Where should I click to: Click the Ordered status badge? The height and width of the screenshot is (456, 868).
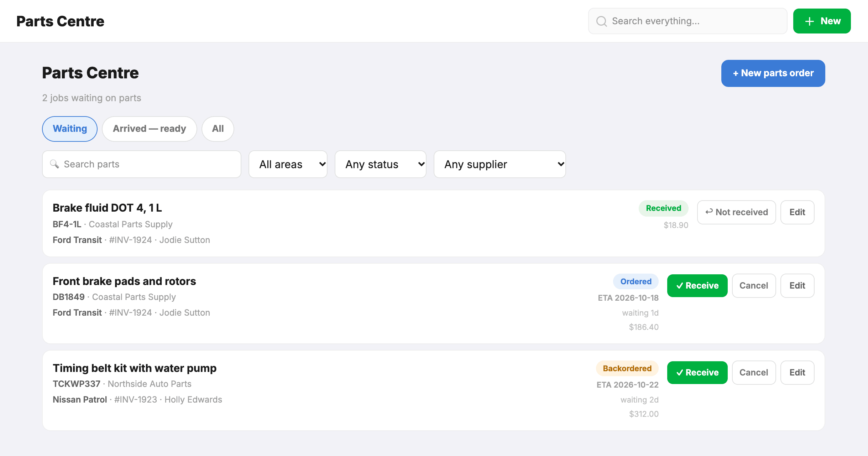click(636, 282)
